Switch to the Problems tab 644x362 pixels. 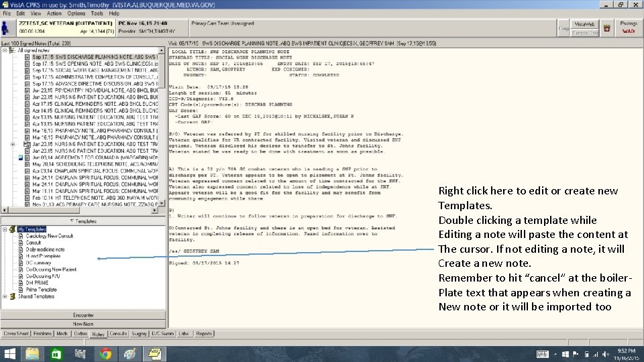(43, 334)
